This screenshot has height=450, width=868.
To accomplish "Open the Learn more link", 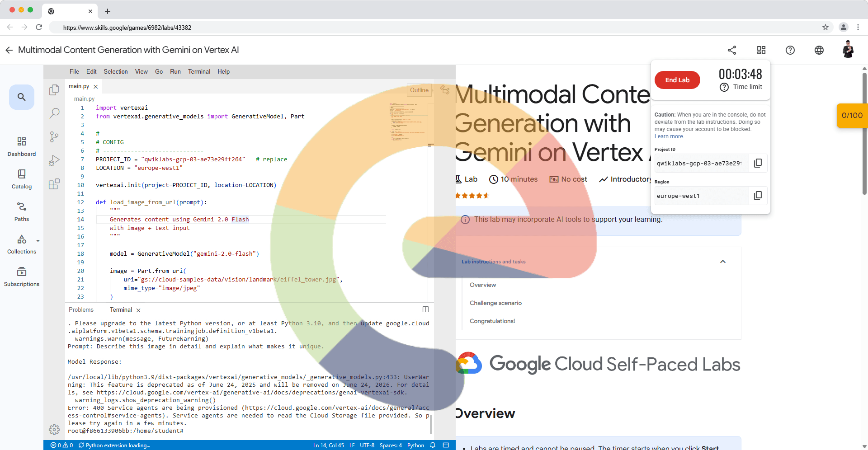I will [669, 136].
